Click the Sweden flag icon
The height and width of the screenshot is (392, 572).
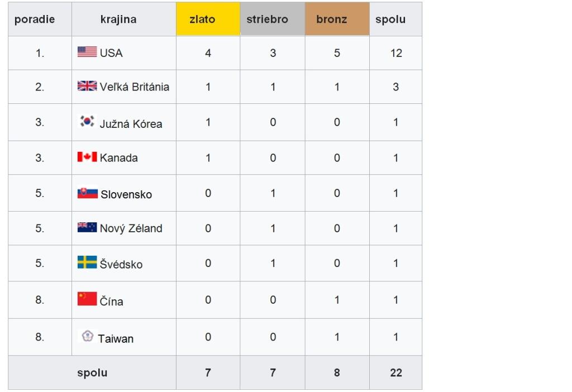87,262
